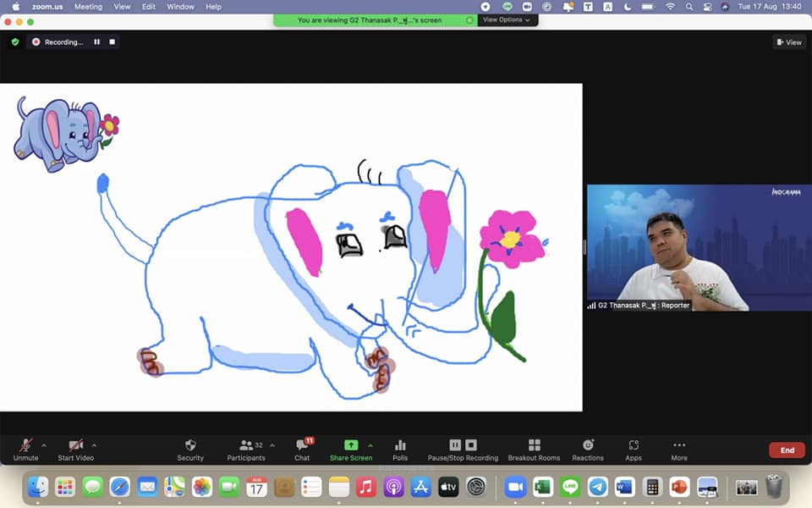Pause the recording at top-left indicator

97,41
